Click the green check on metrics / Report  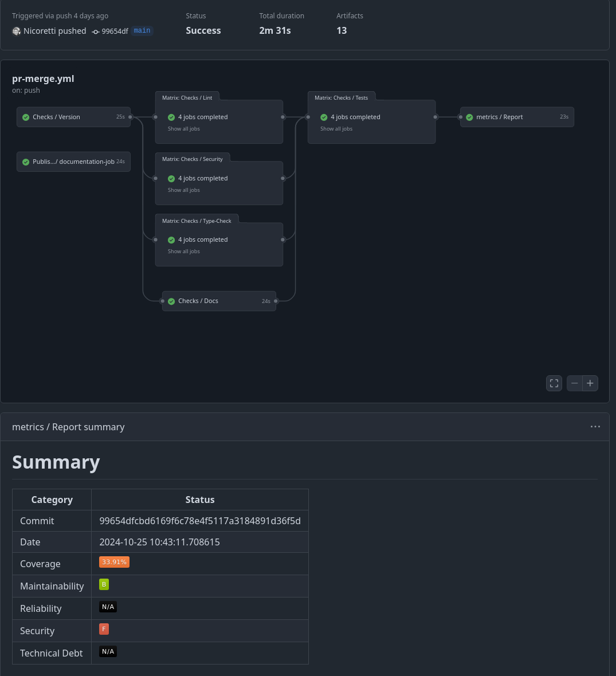(469, 117)
